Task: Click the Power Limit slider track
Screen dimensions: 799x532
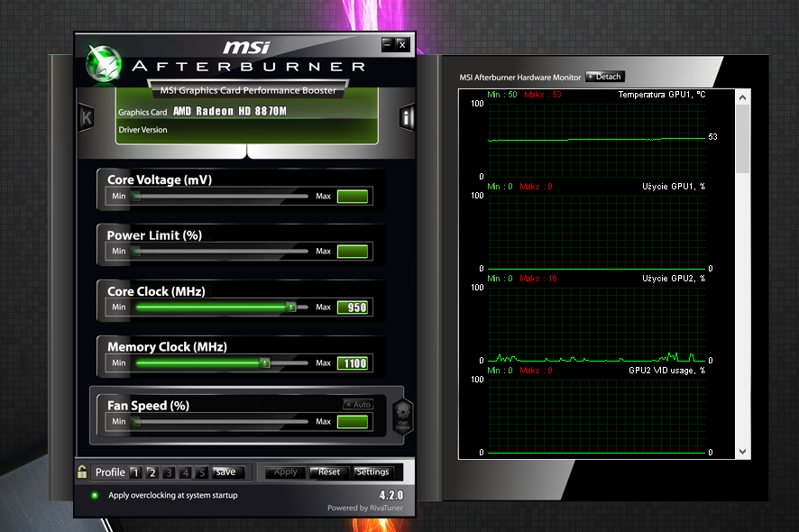Action: click(220, 252)
